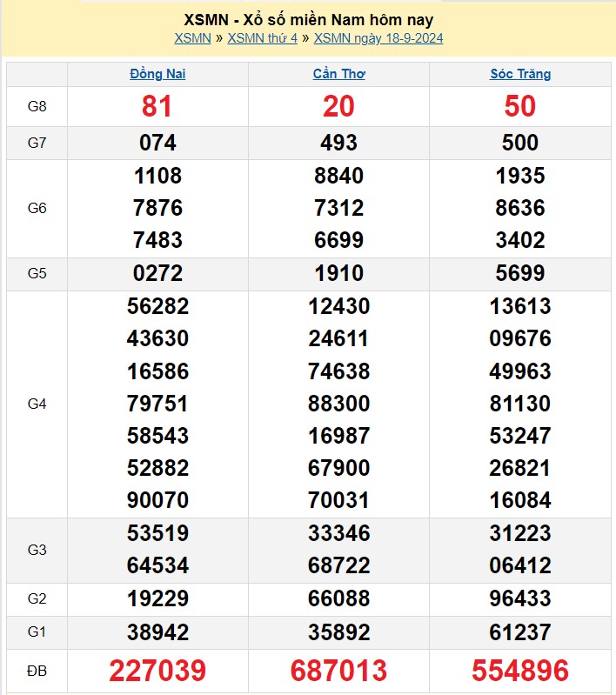Click the page title XSMN - Xổ số miền Nam
This screenshot has width=616, height=695.
point(309,19)
